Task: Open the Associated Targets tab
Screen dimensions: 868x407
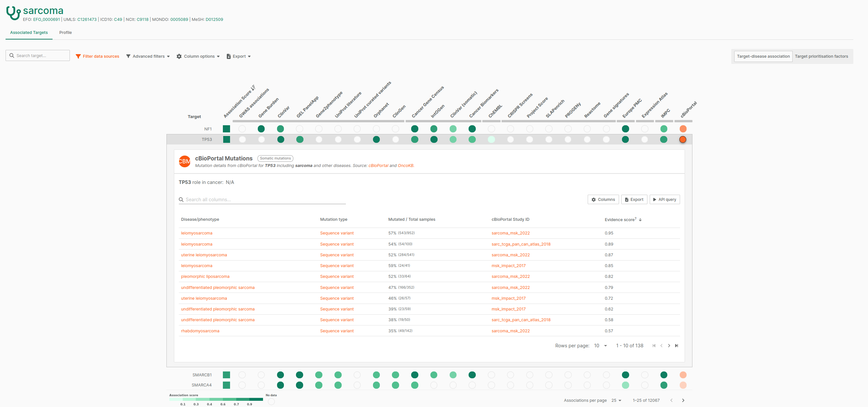Action: [x=29, y=33]
